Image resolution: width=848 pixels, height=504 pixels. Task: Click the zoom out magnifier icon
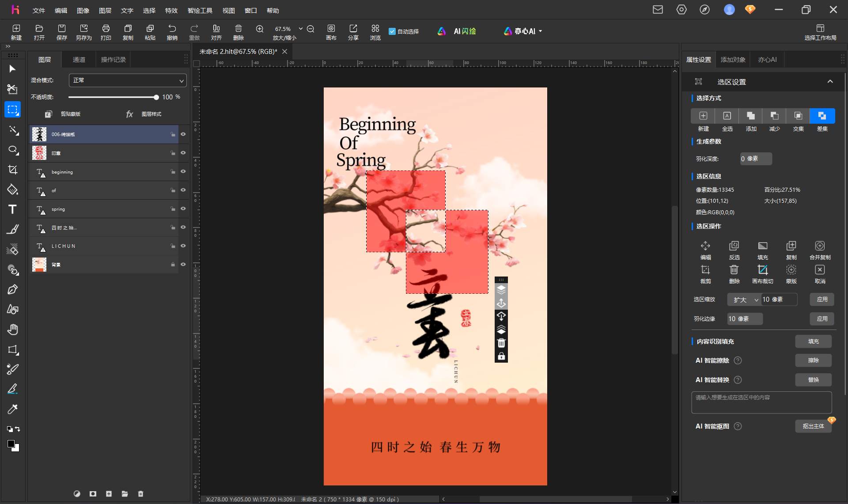coord(310,29)
